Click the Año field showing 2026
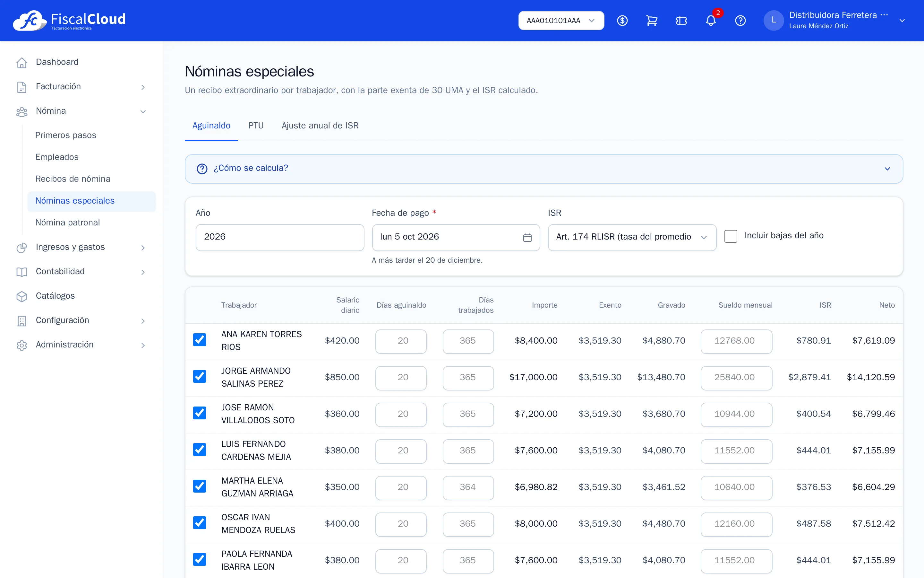Image resolution: width=924 pixels, height=578 pixels. tap(280, 237)
